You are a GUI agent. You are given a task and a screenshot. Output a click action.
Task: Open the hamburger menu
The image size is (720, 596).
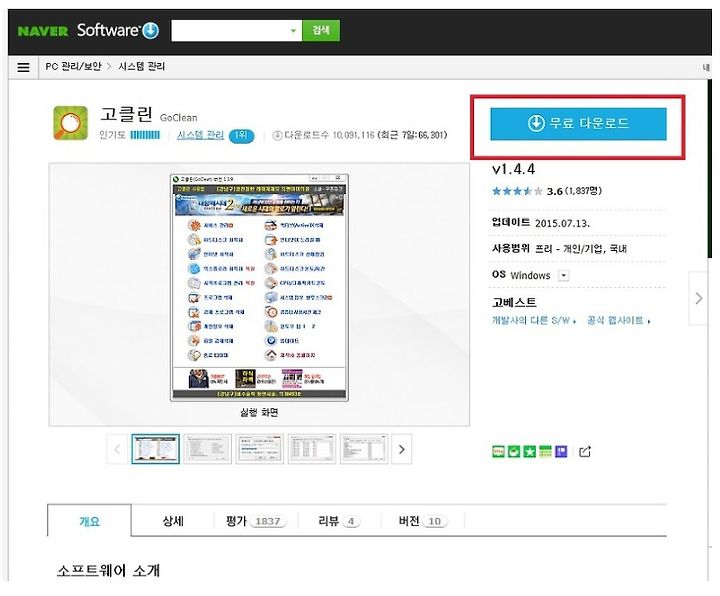(23, 67)
